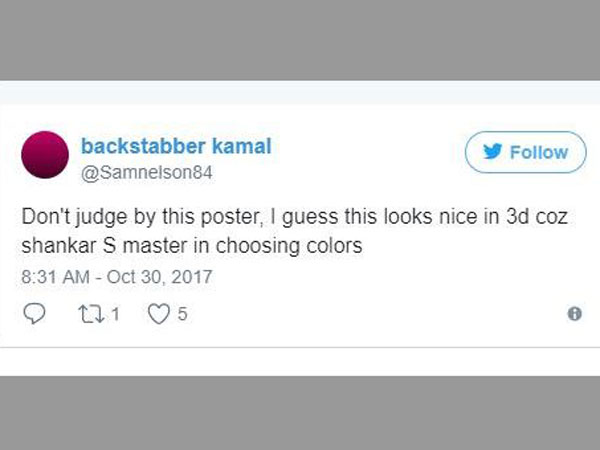The height and width of the screenshot is (450, 600).
Task: Click the word "kamal" in the display name
Action: tap(242, 146)
